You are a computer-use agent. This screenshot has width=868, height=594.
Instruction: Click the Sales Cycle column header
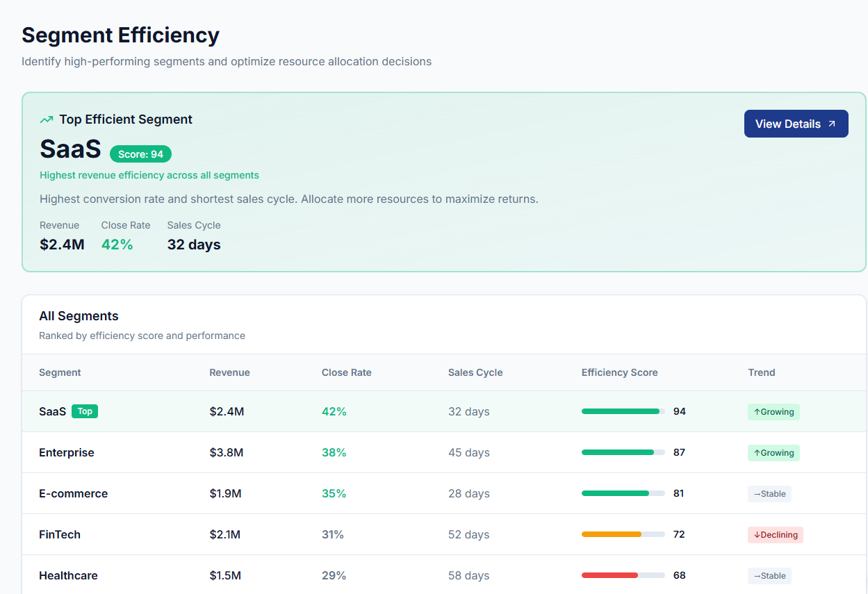point(475,372)
